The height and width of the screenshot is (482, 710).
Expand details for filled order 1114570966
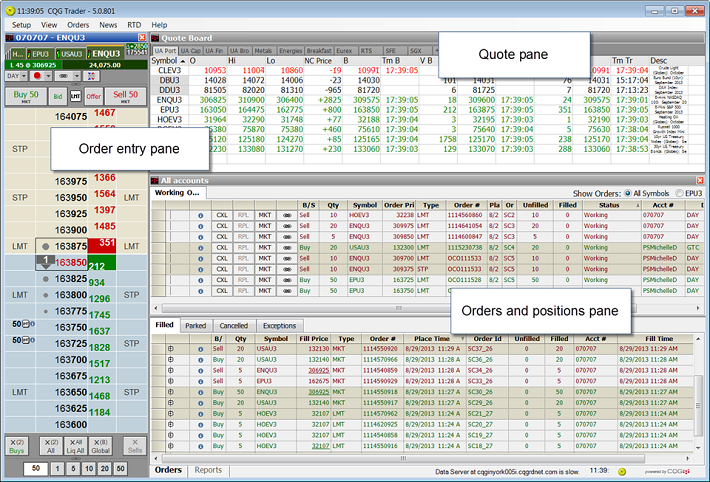(x=171, y=360)
